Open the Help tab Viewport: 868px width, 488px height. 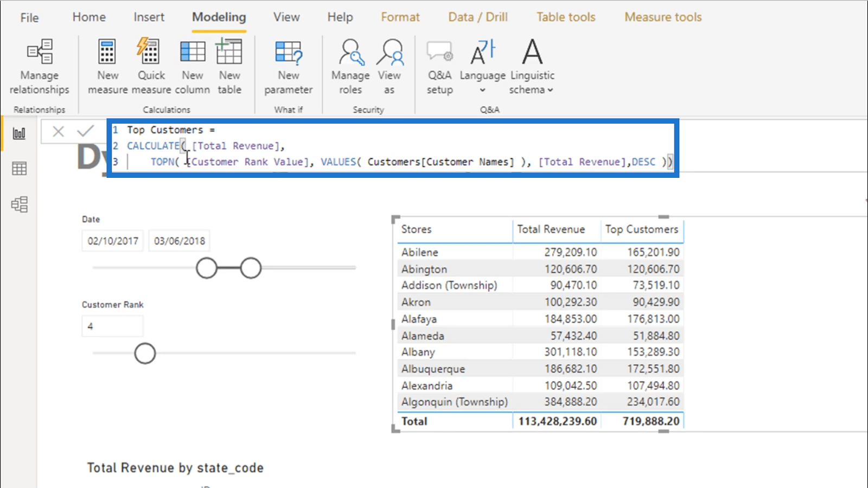340,17
